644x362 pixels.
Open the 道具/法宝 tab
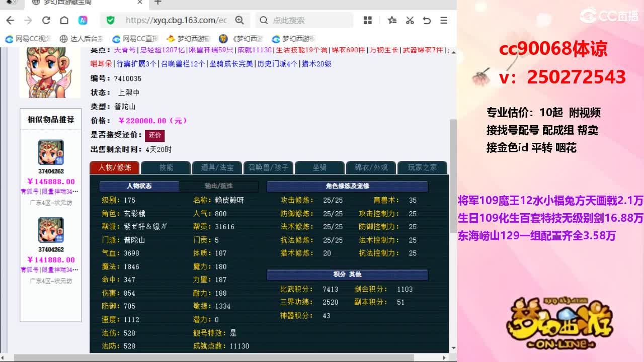[217, 167]
